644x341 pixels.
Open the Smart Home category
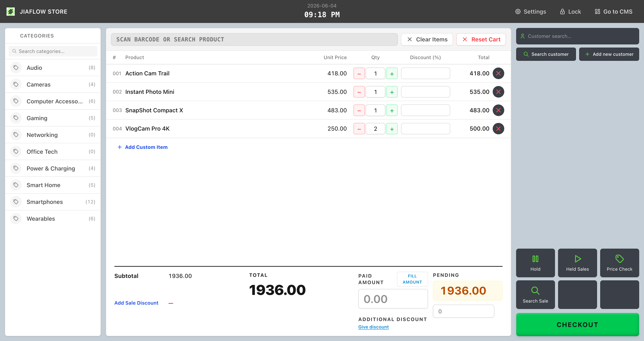[53, 185]
